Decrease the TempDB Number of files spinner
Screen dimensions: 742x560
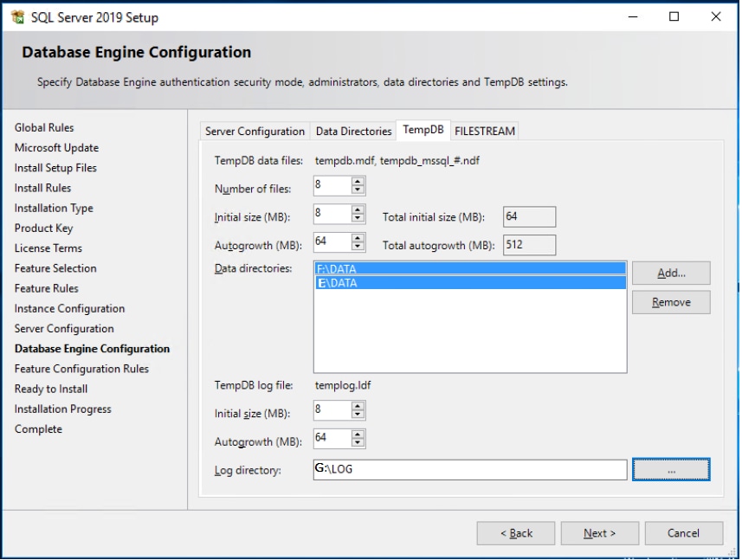point(358,190)
